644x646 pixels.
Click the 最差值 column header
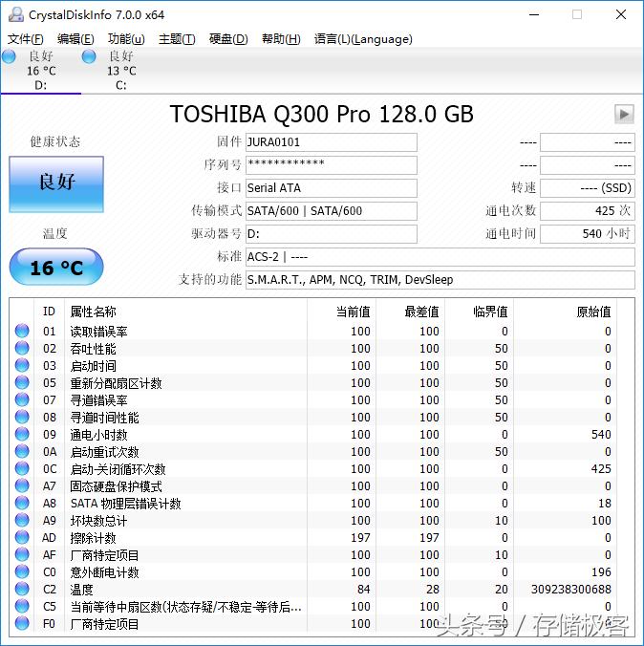[421, 312]
